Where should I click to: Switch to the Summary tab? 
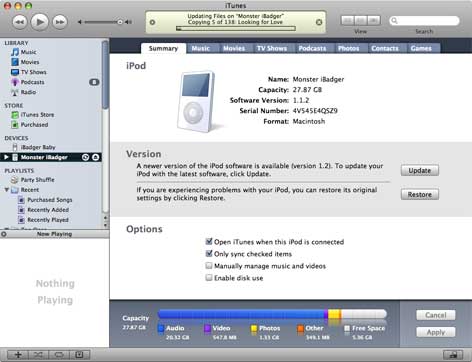click(163, 48)
